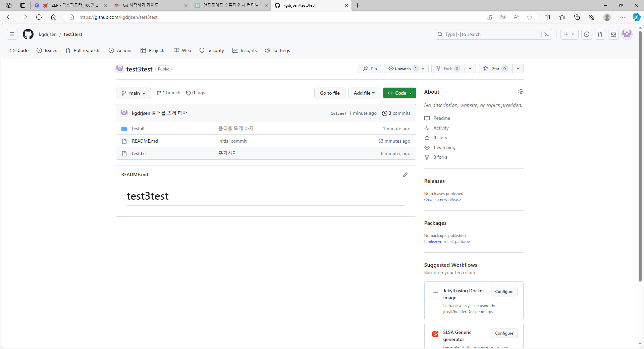Click the page vertical scrollbar

click(640, 156)
